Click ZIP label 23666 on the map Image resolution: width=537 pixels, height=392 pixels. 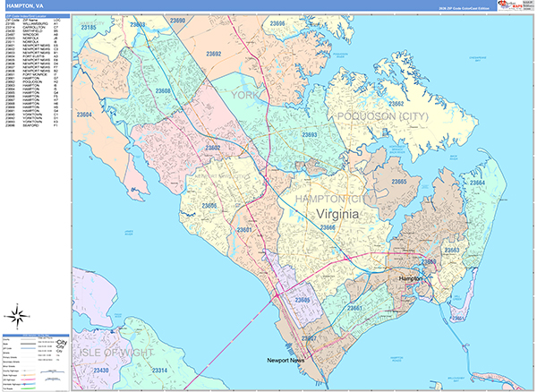pyautogui.click(x=328, y=227)
